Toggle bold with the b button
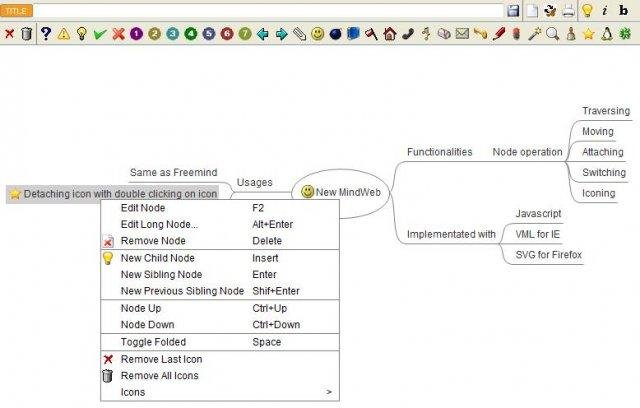640x408 pixels. [x=623, y=11]
